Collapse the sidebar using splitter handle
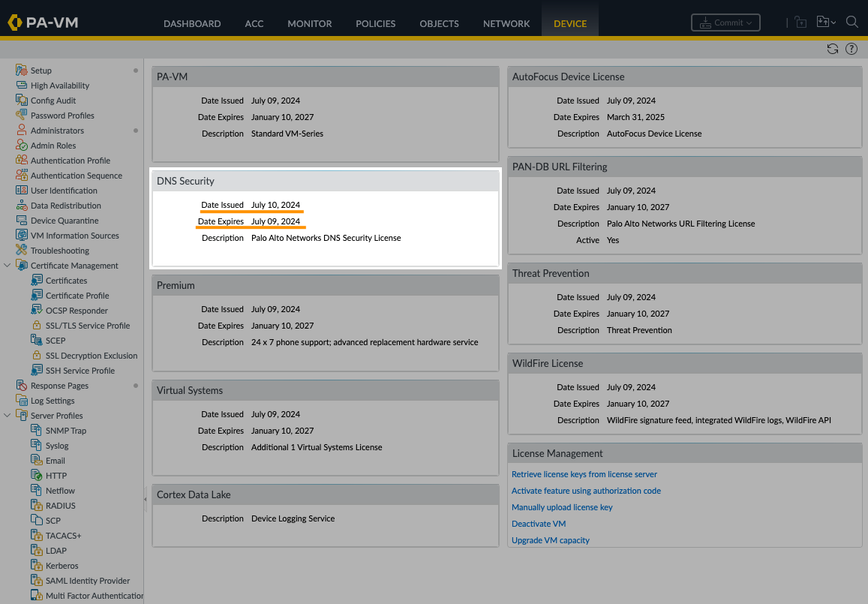The image size is (868, 604). (146, 497)
